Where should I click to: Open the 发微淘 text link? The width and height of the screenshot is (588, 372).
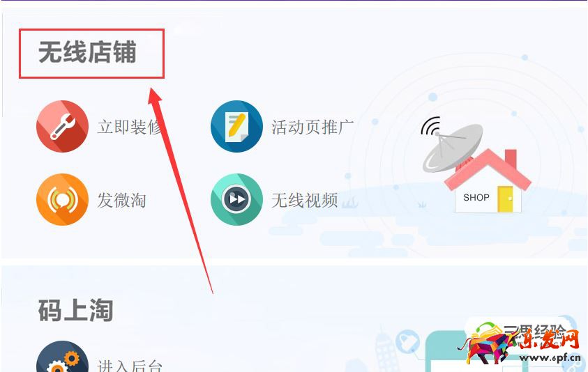[121, 200]
